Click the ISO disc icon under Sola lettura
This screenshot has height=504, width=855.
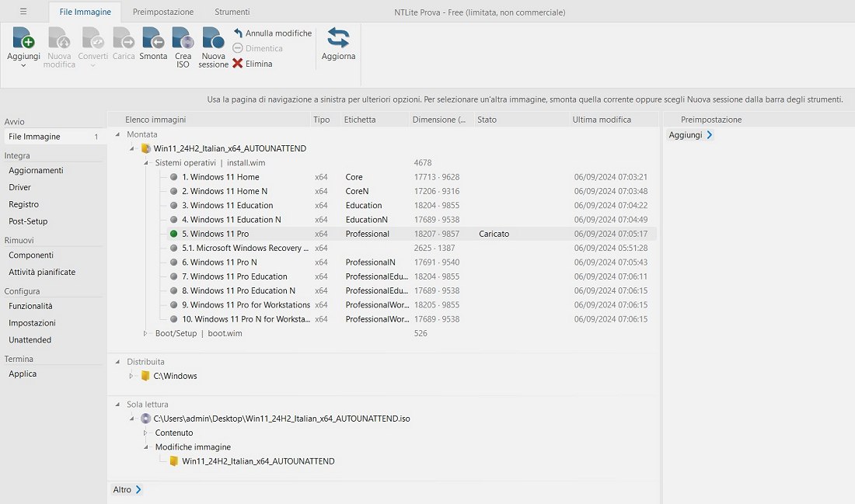coord(145,419)
